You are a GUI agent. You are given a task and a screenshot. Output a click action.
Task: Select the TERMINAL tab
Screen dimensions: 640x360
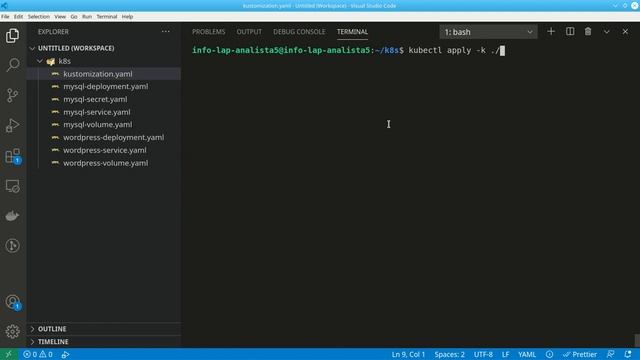352,32
